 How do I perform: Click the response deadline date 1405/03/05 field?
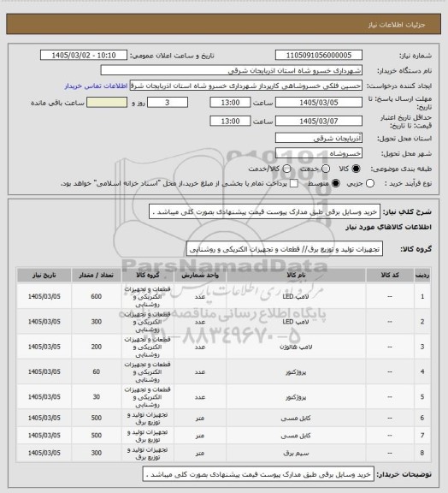(x=319, y=103)
